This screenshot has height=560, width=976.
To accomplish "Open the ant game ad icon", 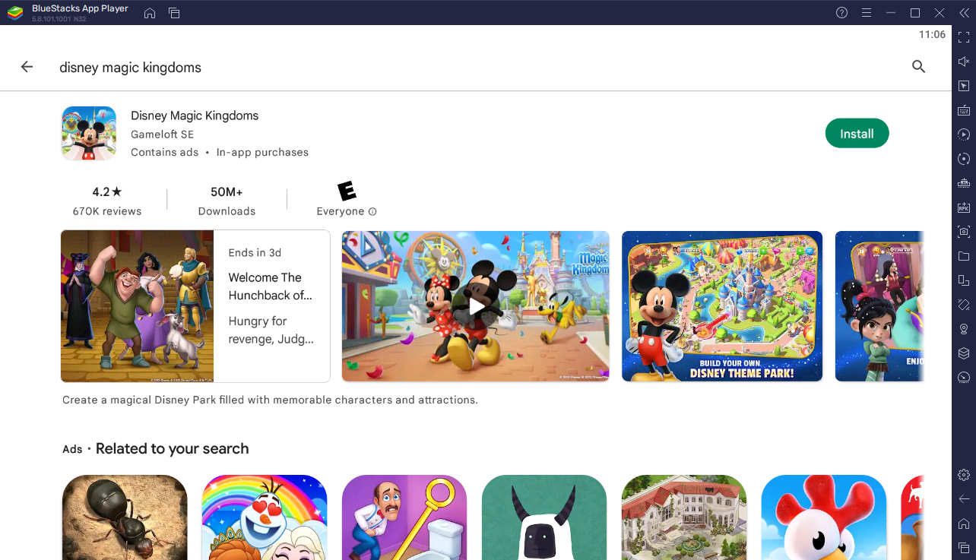I will [125, 517].
